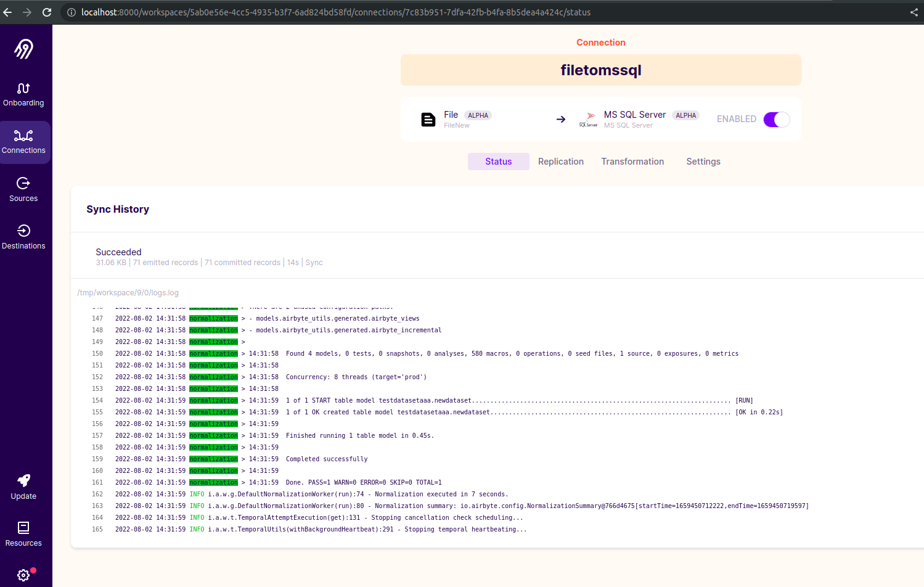
Task: Click the 14s duration text
Action: click(293, 263)
